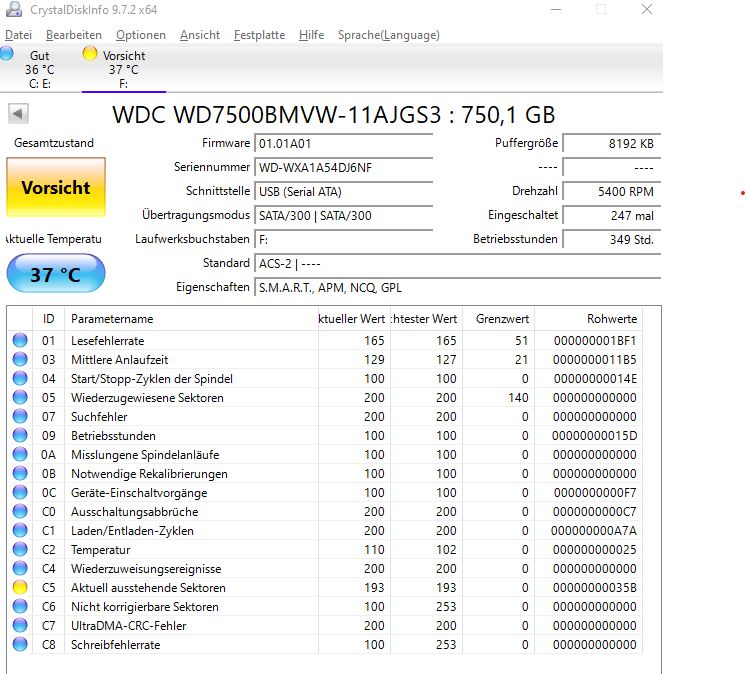
Task: Select the Schreibfehlerrate parameter name
Action: [x=116, y=645]
